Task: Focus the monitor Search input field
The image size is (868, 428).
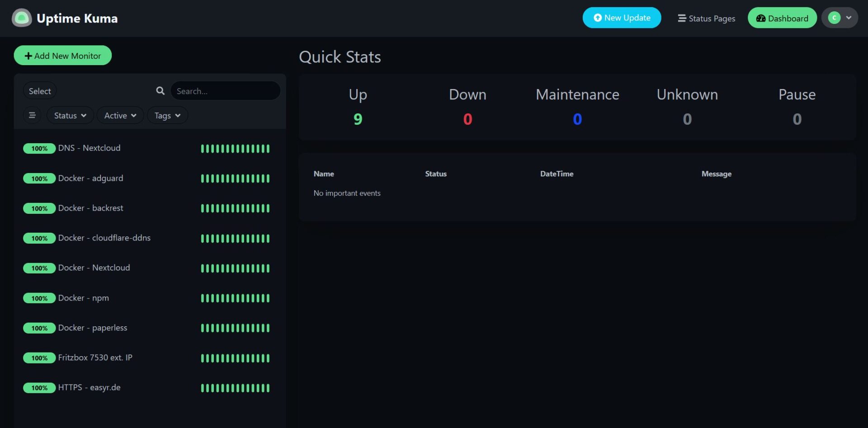Action: 225,91
